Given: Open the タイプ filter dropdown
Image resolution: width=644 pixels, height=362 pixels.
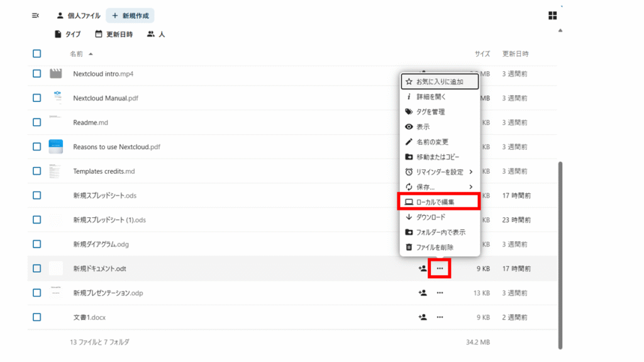Looking at the screenshot, I should pyautogui.click(x=67, y=35).
